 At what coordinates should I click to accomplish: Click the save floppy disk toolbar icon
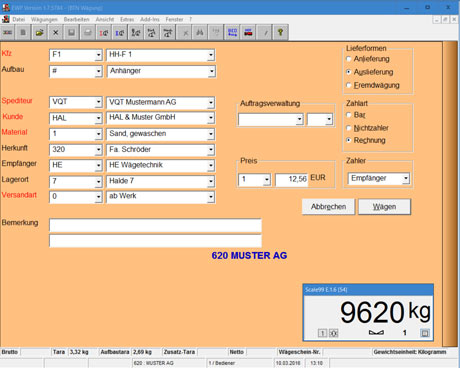(x=71, y=33)
